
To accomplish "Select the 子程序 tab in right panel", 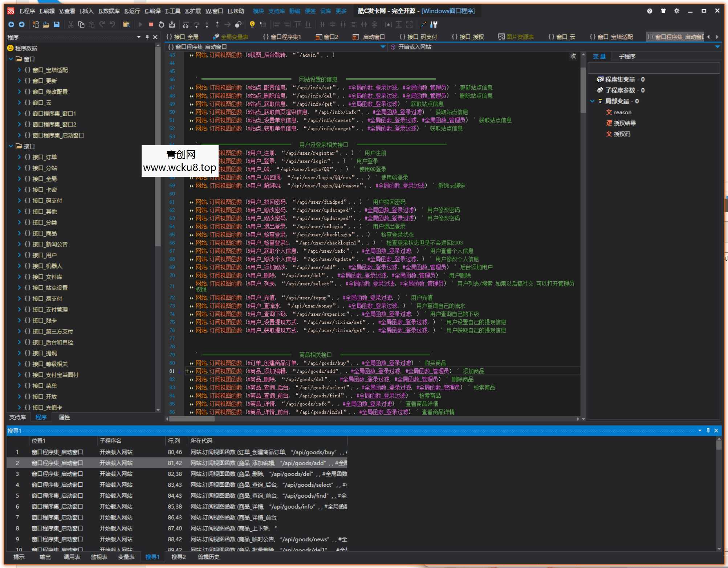I will coord(627,56).
